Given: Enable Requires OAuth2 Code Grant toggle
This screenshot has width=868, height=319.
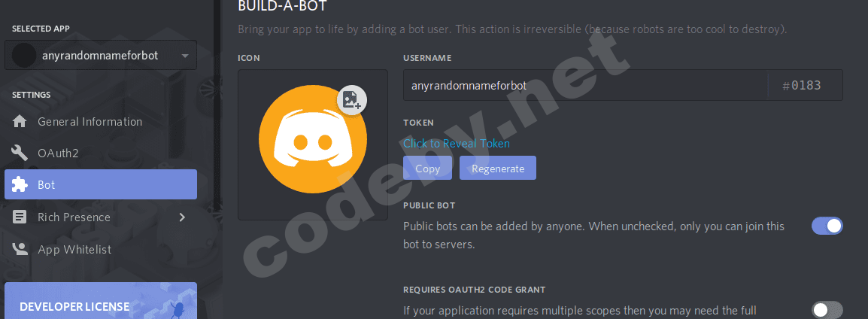Looking at the screenshot, I should (827, 309).
